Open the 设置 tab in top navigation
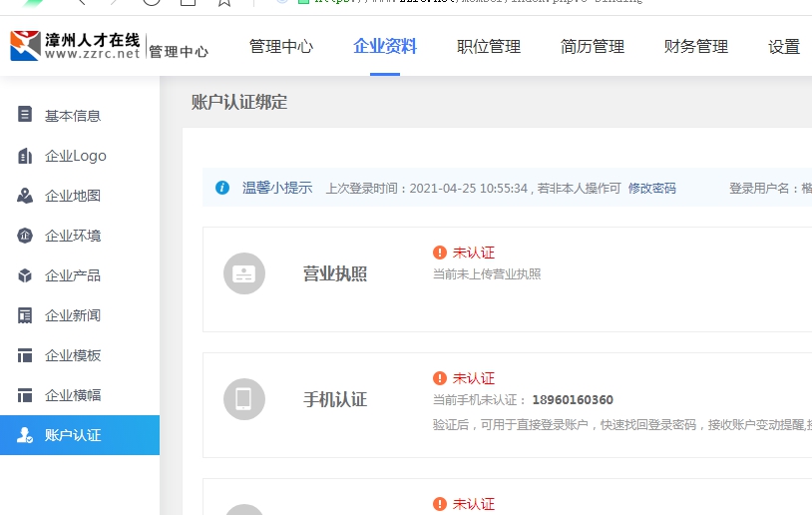This screenshot has height=515, width=812. [x=784, y=46]
